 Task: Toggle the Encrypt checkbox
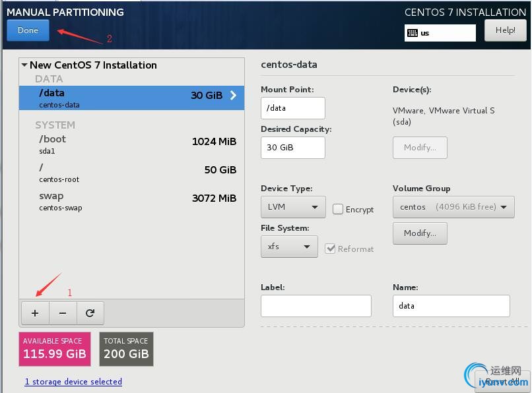pyautogui.click(x=337, y=209)
